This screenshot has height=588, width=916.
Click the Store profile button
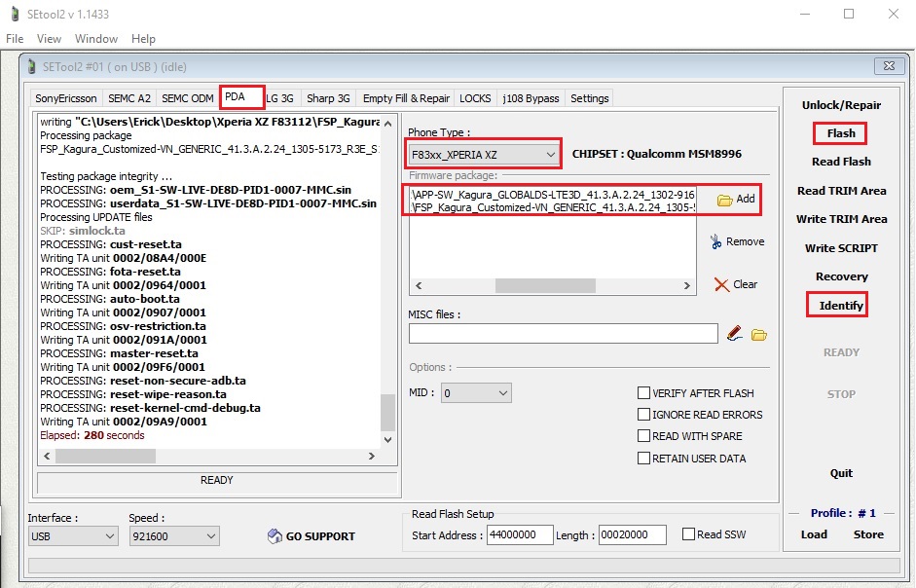tap(868, 534)
